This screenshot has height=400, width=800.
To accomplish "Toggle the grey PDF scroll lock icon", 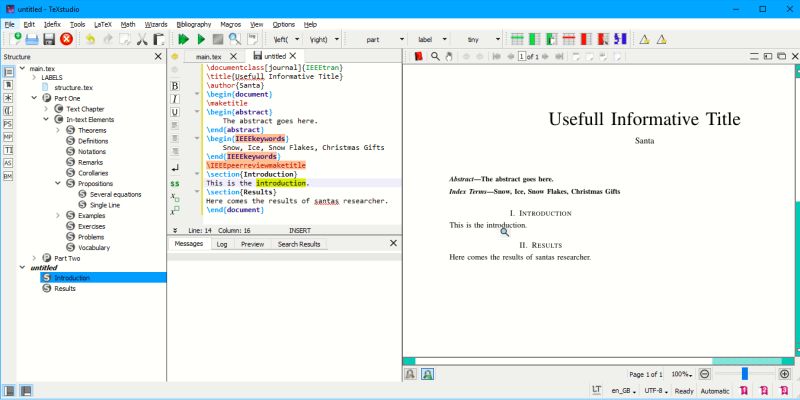I will point(410,374).
